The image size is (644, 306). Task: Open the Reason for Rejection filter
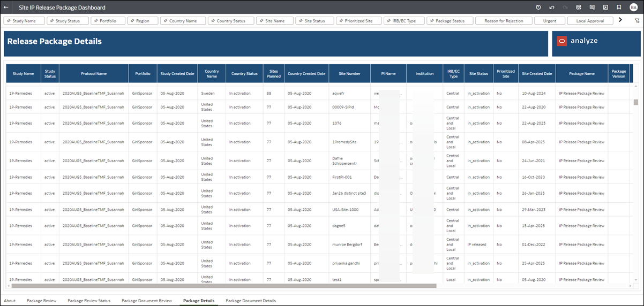[x=504, y=21]
